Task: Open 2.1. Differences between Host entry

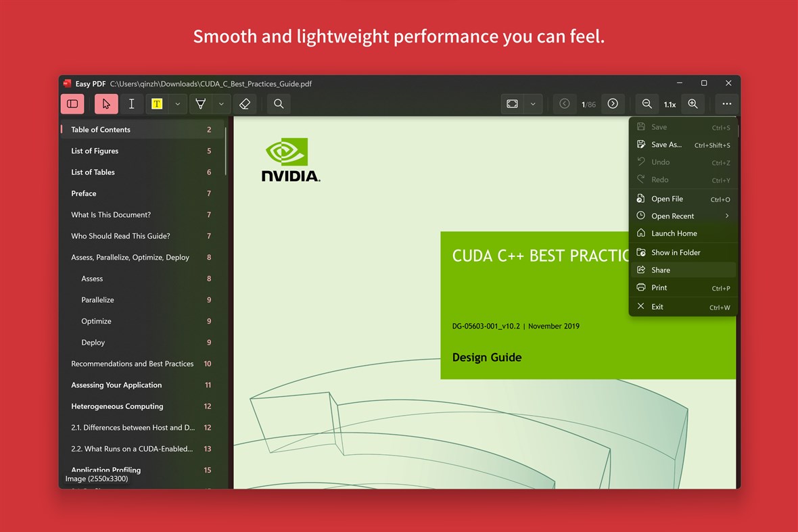Action: (x=142, y=428)
